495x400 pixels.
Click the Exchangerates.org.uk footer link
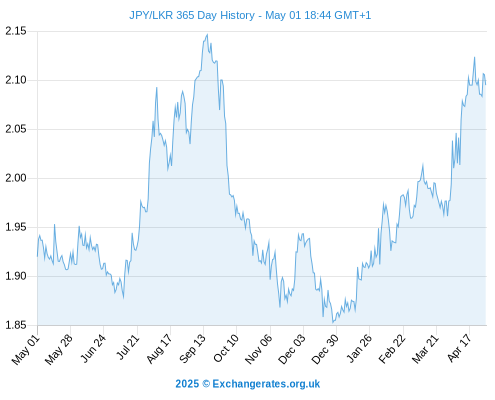pyautogui.click(x=266, y=384)
